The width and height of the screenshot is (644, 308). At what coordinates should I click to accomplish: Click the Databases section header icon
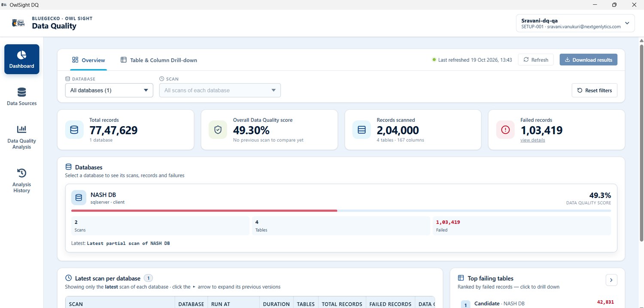[68, 167]
